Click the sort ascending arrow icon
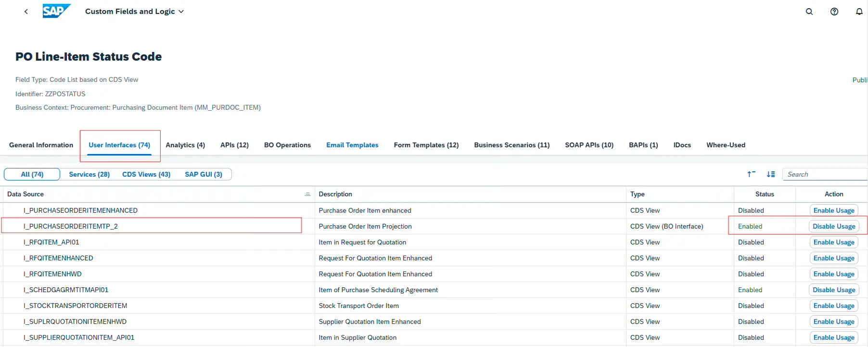 point(751,174)
